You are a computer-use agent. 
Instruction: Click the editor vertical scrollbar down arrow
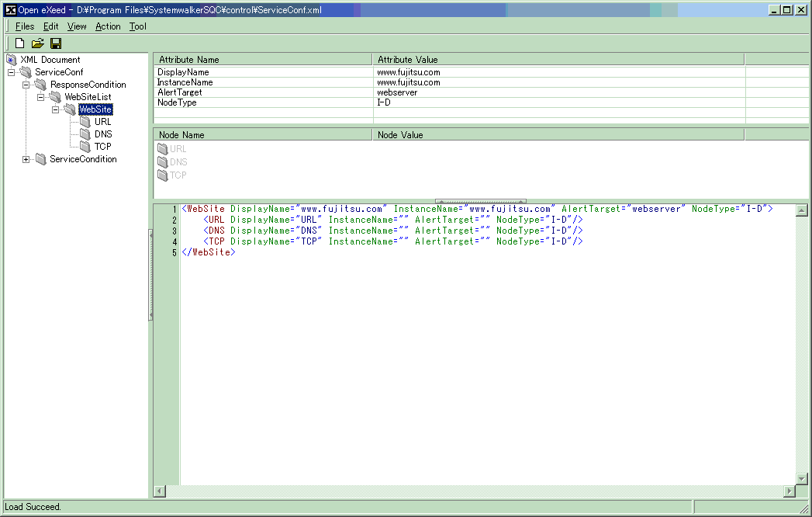click(x=802, y=479)
